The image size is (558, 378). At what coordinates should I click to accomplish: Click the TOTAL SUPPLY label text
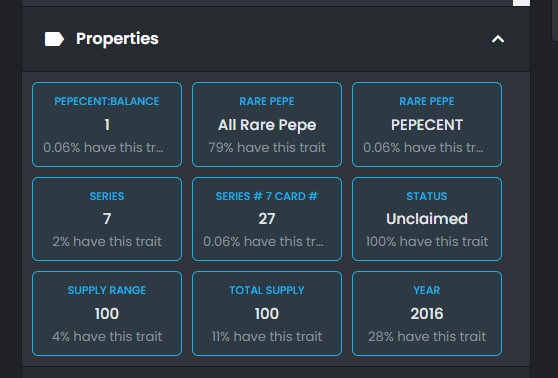pos(267,290)
